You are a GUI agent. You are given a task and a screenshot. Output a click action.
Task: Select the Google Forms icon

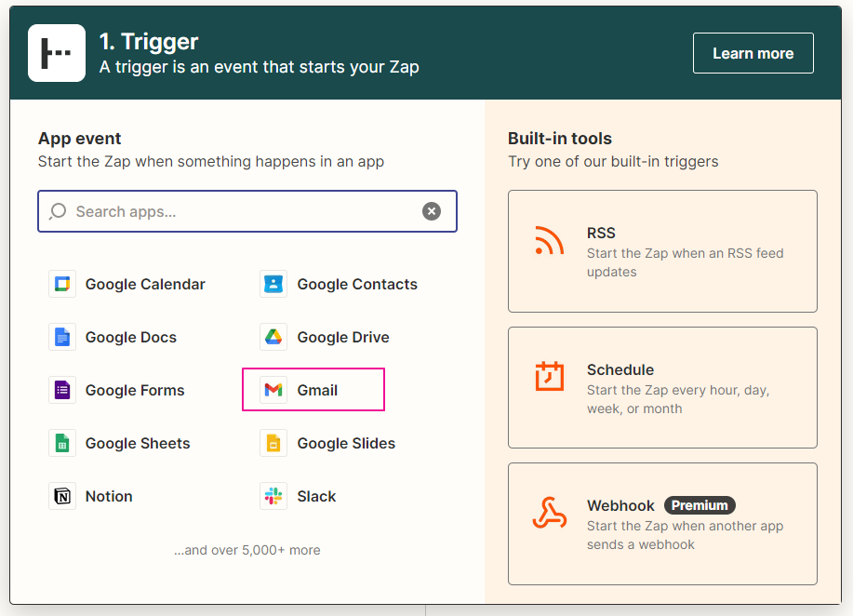click(62, 391)
